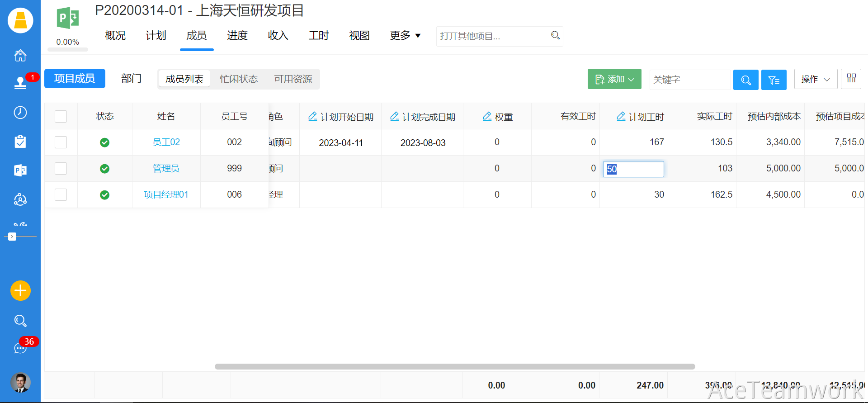The height and width of the screenshot is (403, 868).
Task: Toggle the select-all header checkbox
Action: (61, 117)
